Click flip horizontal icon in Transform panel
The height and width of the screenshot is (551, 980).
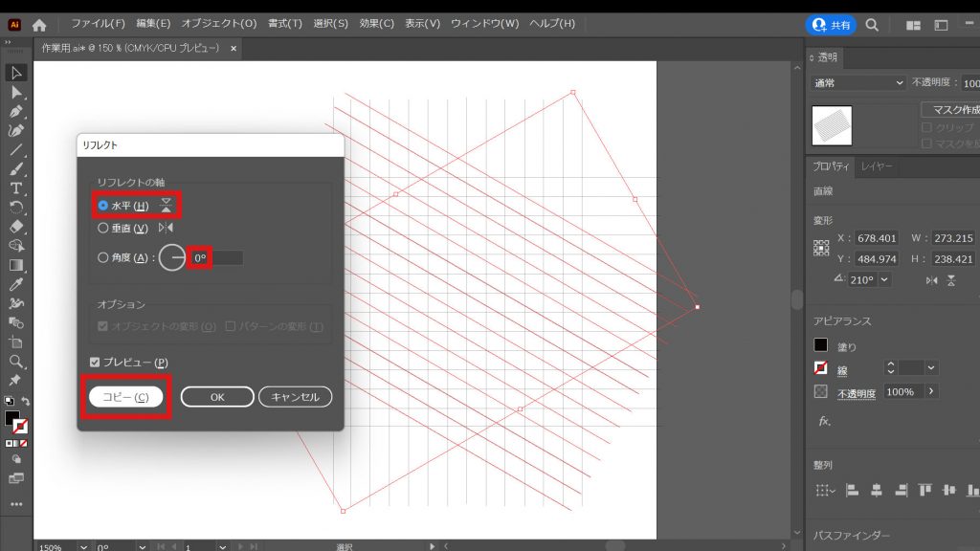pos(931,280)
